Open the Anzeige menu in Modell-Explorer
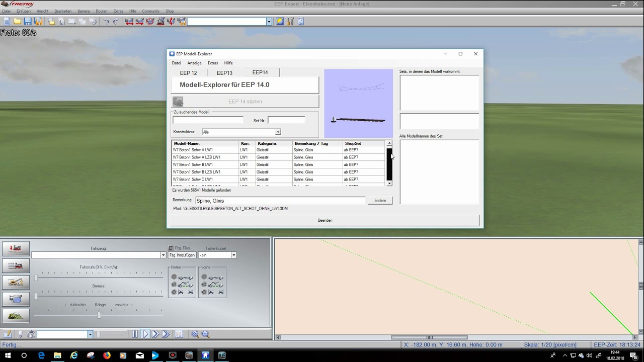Screen dimensions: 644x362 tap(194, 63)
